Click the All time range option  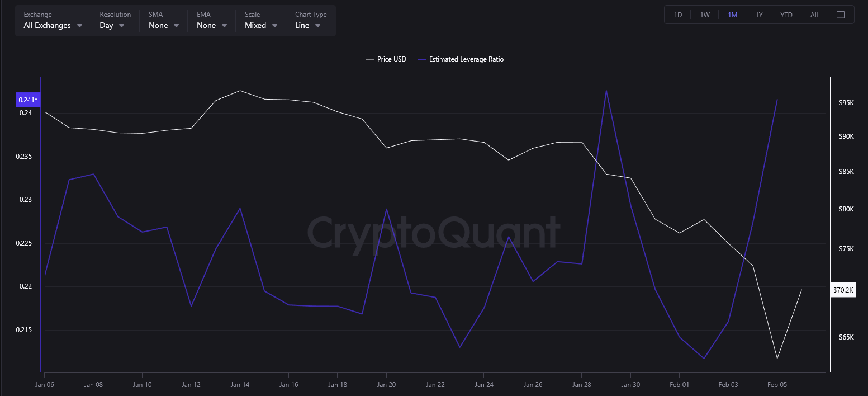(x=814, y=15)
